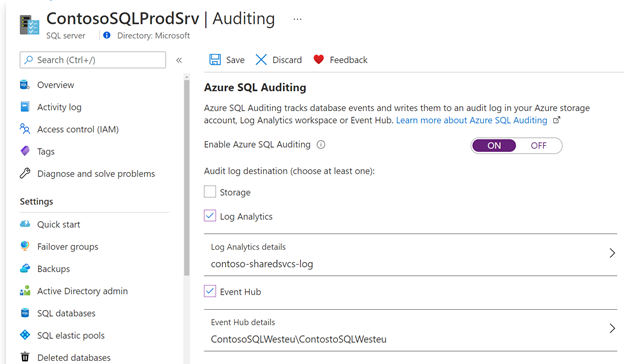Click the Azure SQL Auditing heading
624x364 pixels.
click(x=255, y=88)
